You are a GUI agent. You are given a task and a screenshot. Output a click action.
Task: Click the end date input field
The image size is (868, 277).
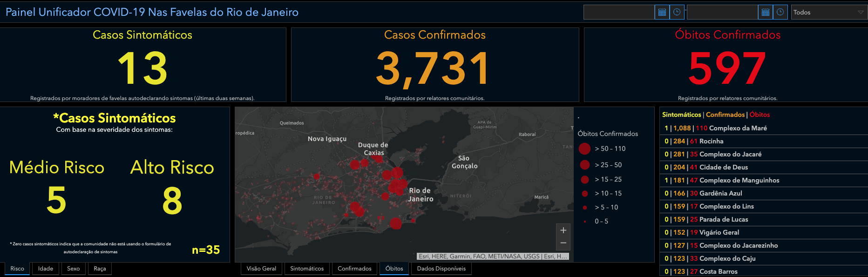click(722, 13)
